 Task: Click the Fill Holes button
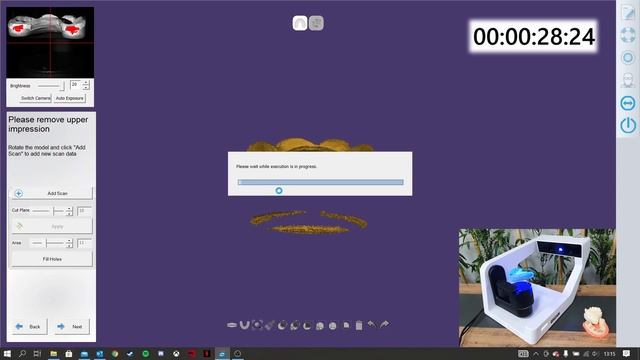[52, 259]
